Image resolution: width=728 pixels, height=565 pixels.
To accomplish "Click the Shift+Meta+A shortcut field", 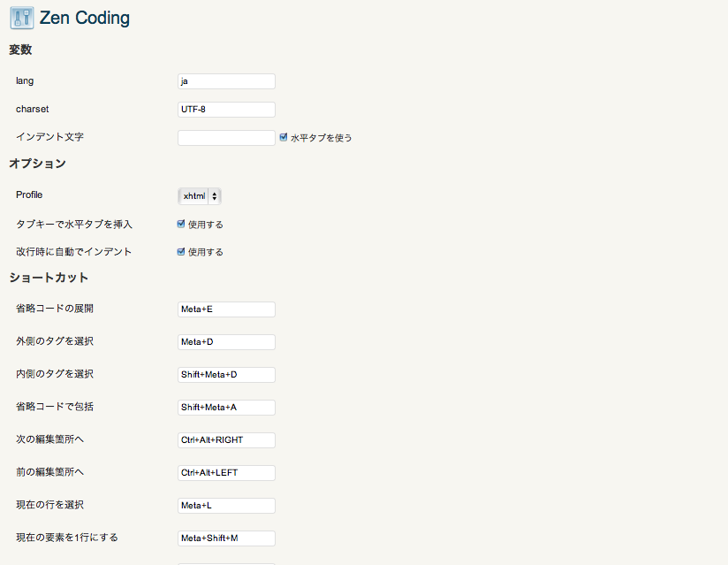I will 226,408.
